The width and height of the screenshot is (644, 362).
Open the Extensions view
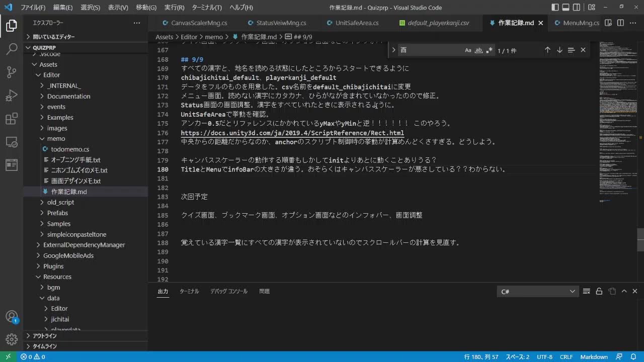(x=12, y=119)
